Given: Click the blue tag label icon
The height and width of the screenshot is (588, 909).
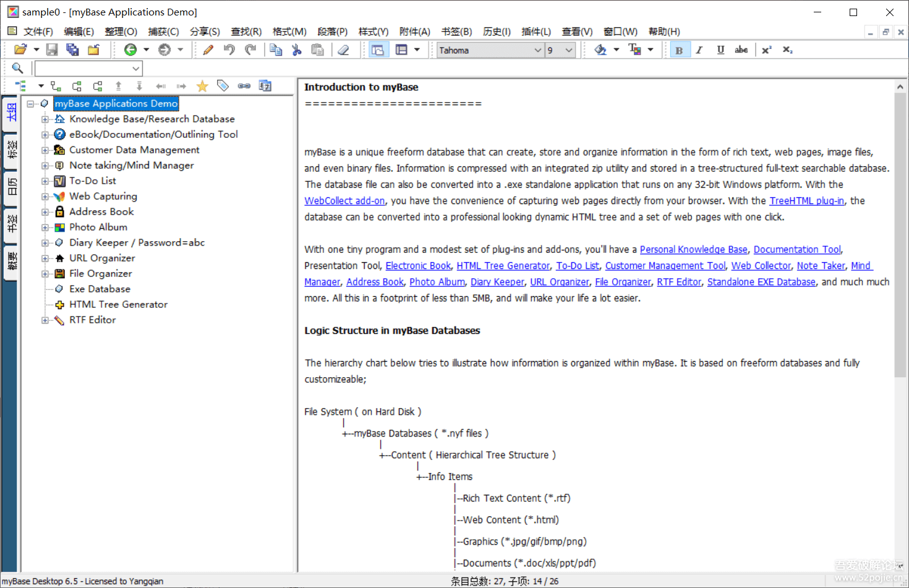Looking at the screenshot, I should pyautogui.click(x=223, y=86).
